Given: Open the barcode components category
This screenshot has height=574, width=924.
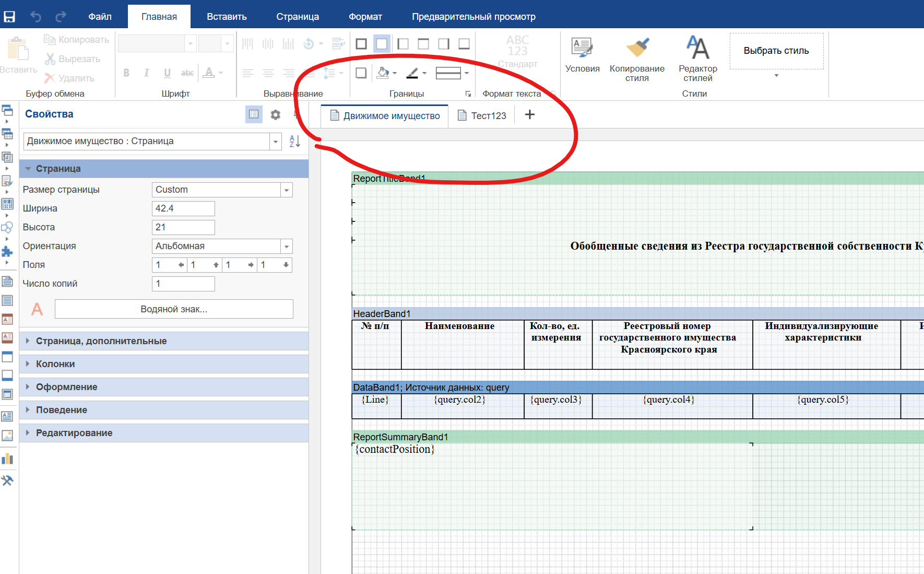Looking at the screenshot, I should tap(7, 204).
